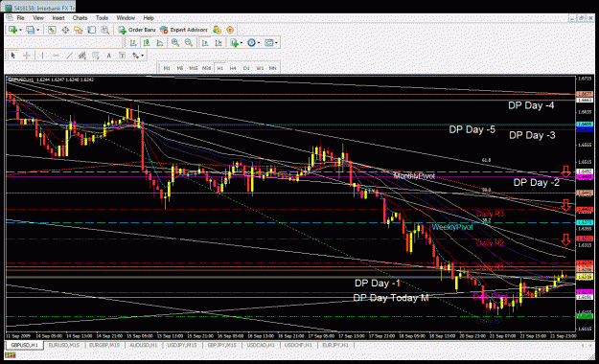This screenshot has width=599, height=364.
Task: Click the Indicators list icon
Action: coord(234,43)
